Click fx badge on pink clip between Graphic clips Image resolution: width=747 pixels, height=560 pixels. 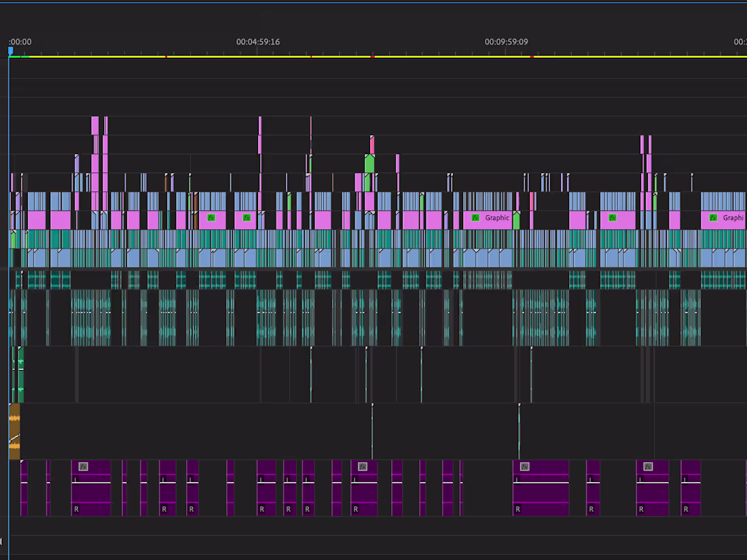(612, 218)
